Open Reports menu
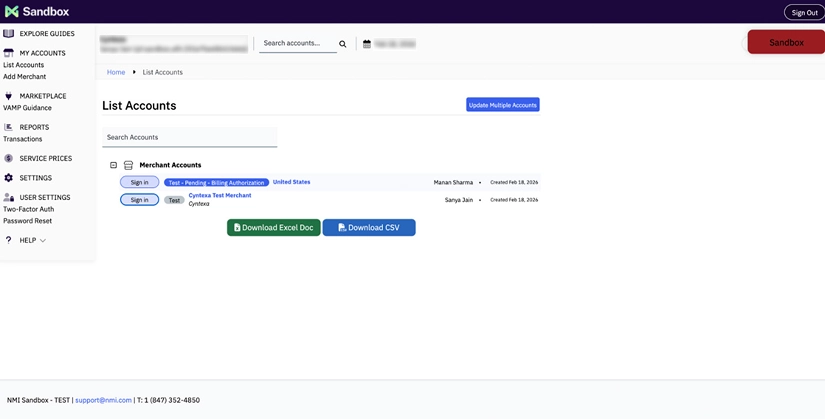Image resolution: width=825 pixels, height=419 pixels. (x=34, y=127)
